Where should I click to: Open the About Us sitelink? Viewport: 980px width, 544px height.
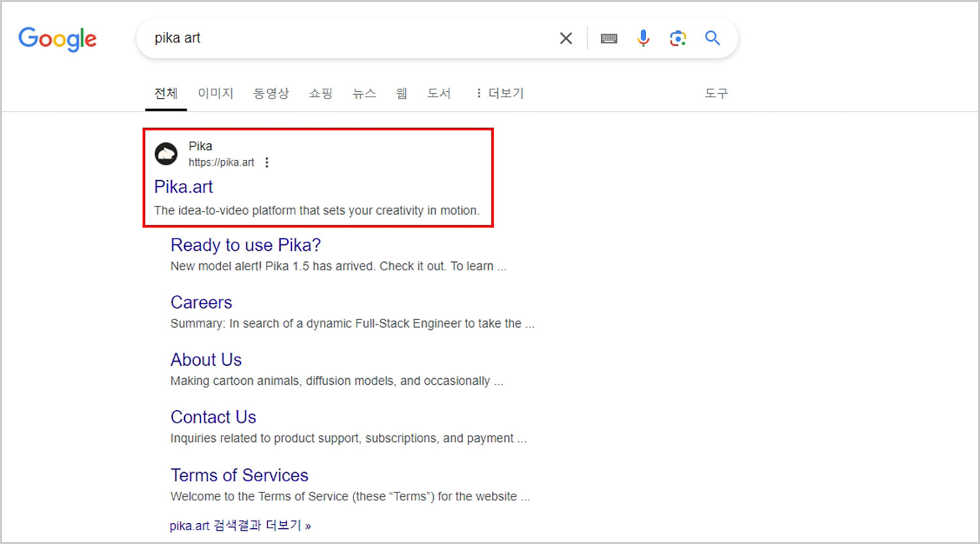pos(206,360)
